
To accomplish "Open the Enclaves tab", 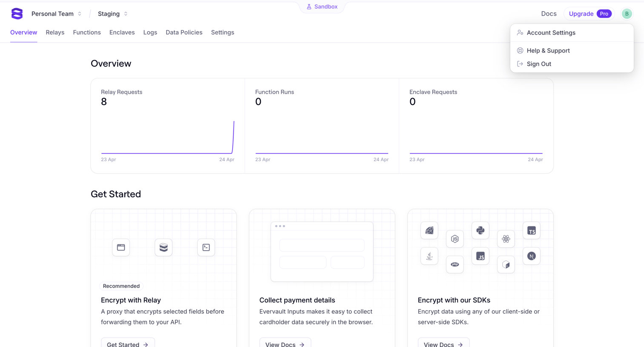I will click(122, 32).
